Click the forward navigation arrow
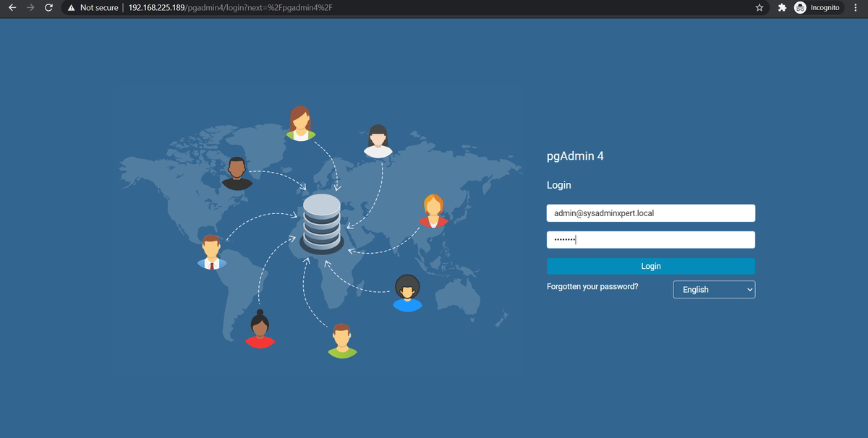868x438 pixels. [x=30, y=7]
